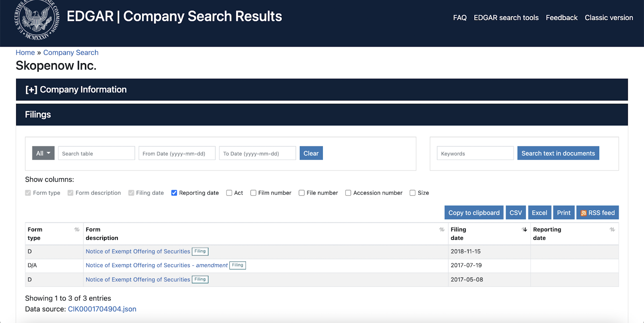Image resolution: width=644 pixels, height=323 pixels.
Task: Toggle the Form description column checkbox
Action: (70, 193)
